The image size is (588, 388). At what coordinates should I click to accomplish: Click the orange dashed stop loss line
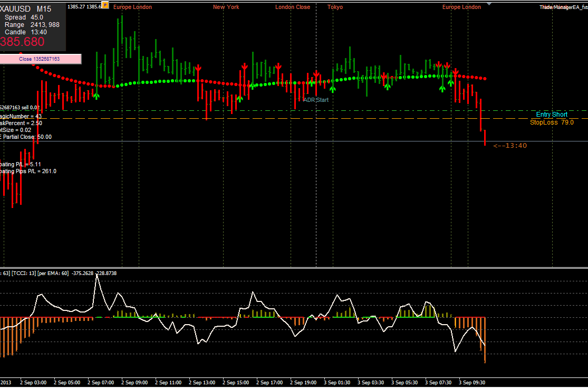pos(294,119)
